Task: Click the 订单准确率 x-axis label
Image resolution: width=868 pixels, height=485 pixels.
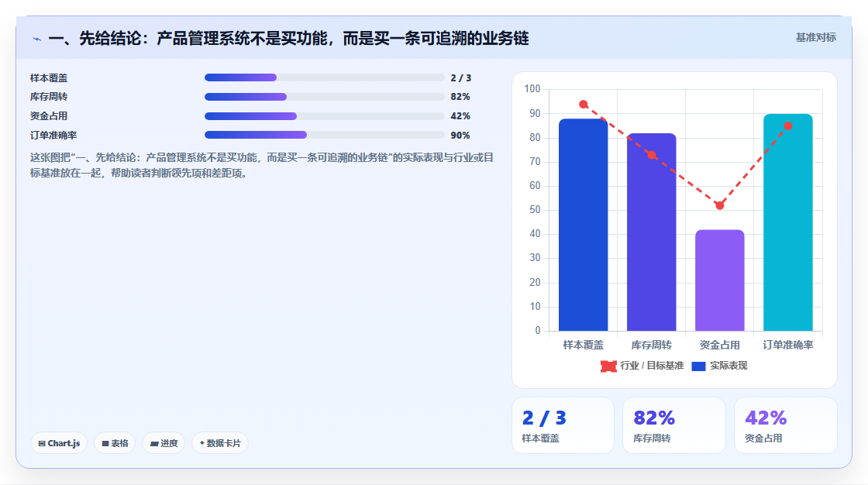Action: click(787, 345)
